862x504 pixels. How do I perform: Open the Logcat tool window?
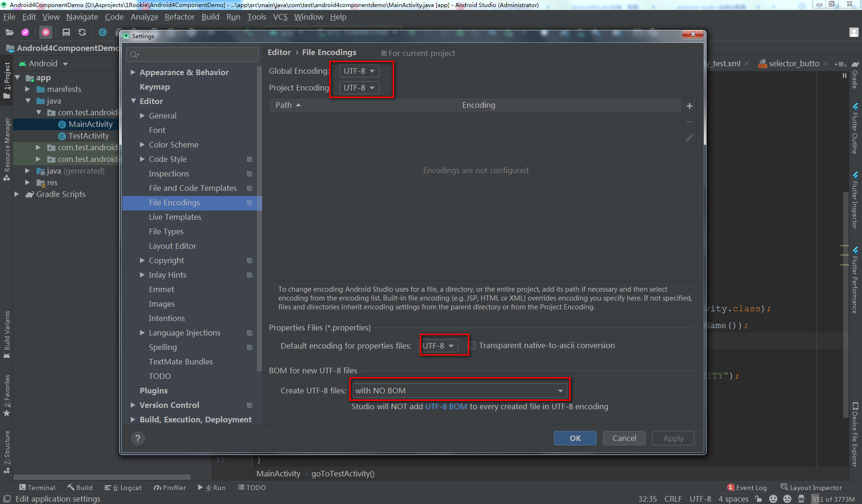[x=123, y=488]
